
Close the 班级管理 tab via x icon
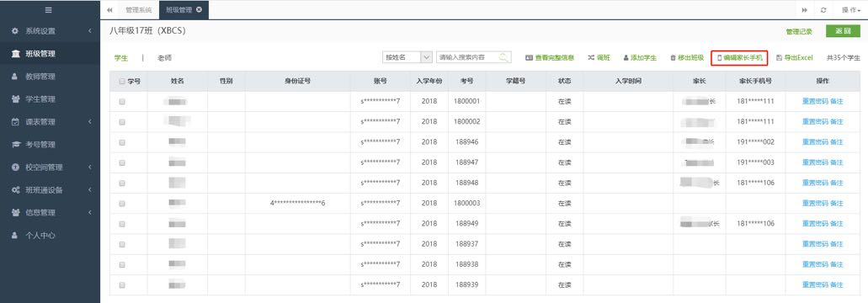click(199, 9)
